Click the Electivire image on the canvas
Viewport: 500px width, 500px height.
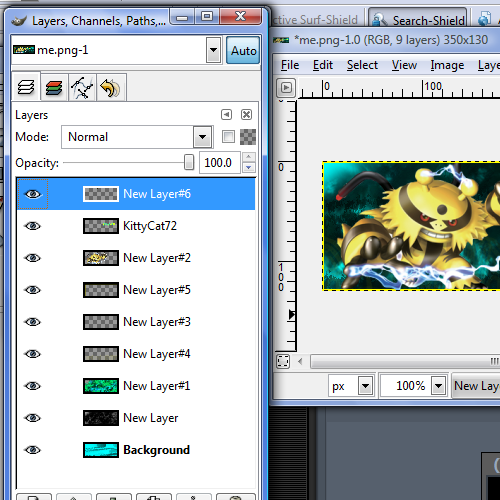(x=411, y=226)
